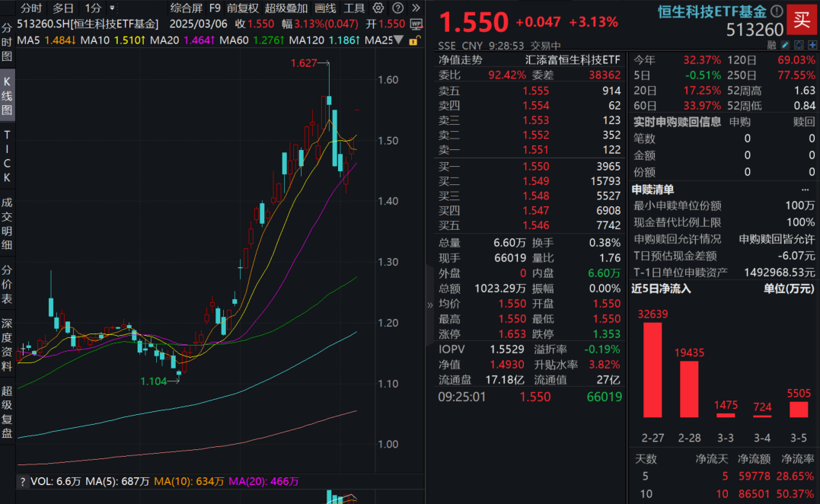Set a price alert with the bell icon
The width and height of the screenshot is (820, 504).
point(799,45)
